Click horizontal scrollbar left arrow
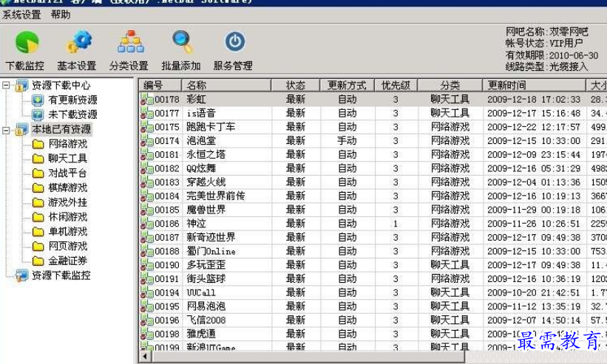 tap(145, 357)
